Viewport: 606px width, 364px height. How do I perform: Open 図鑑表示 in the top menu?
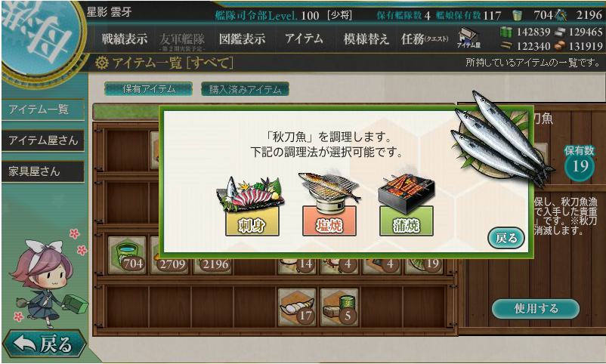point(242,39)
